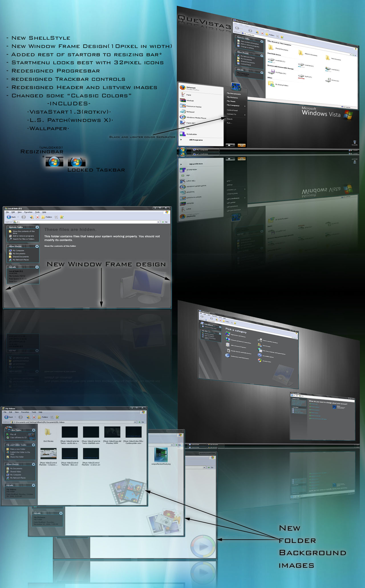Viewport: 365px width, 588px height.
Task: Open the File menu in Local Disk (E:) window
Action: [7, 212]
